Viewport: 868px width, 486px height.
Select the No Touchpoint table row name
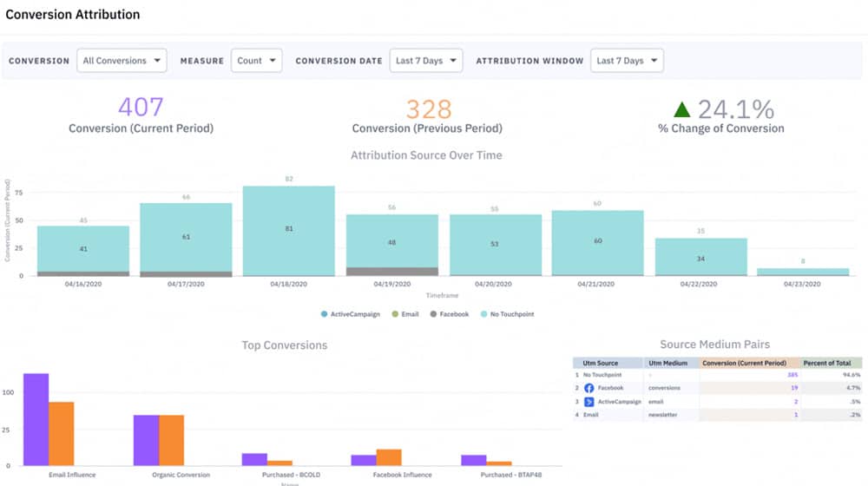[602, 375]
